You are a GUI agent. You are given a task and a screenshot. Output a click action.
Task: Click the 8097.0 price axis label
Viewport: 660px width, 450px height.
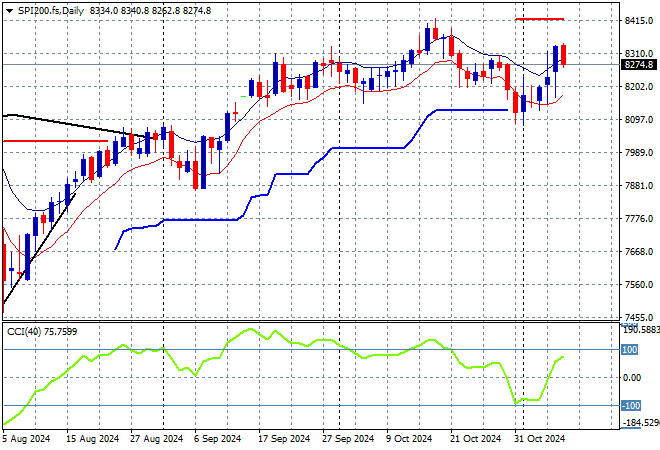(639, 120)
